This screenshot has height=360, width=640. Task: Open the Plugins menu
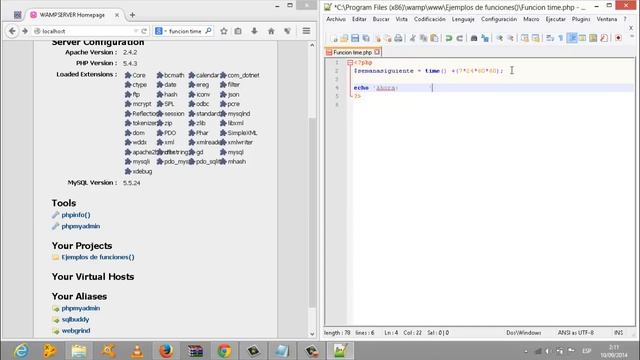click(581, 19)
